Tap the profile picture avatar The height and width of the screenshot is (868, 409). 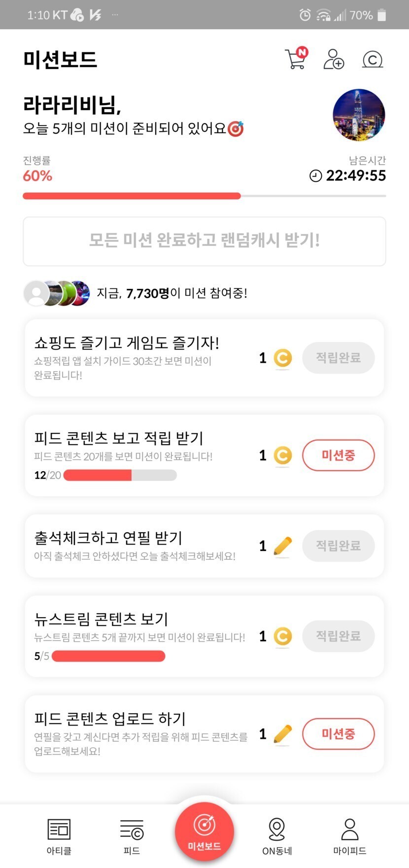coord(359,115)
